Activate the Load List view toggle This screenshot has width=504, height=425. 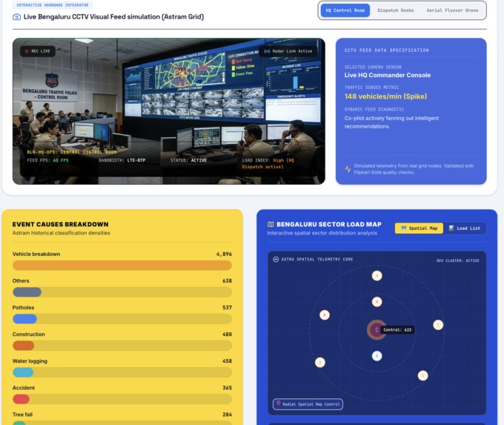(x=465, y=228)
